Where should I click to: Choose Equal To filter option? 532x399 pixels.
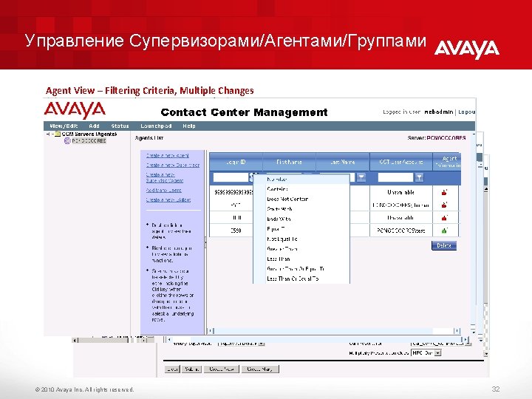(301, 229)
